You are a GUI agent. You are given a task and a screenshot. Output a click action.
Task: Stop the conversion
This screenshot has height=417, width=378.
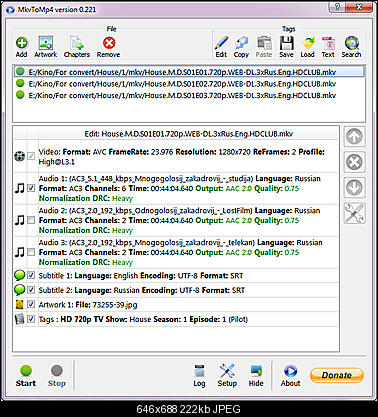click(x=57, y=376)
